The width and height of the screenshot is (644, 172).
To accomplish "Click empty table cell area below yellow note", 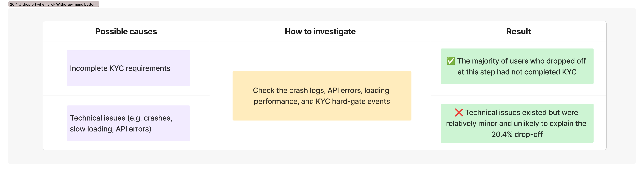I will coord(320,135).
